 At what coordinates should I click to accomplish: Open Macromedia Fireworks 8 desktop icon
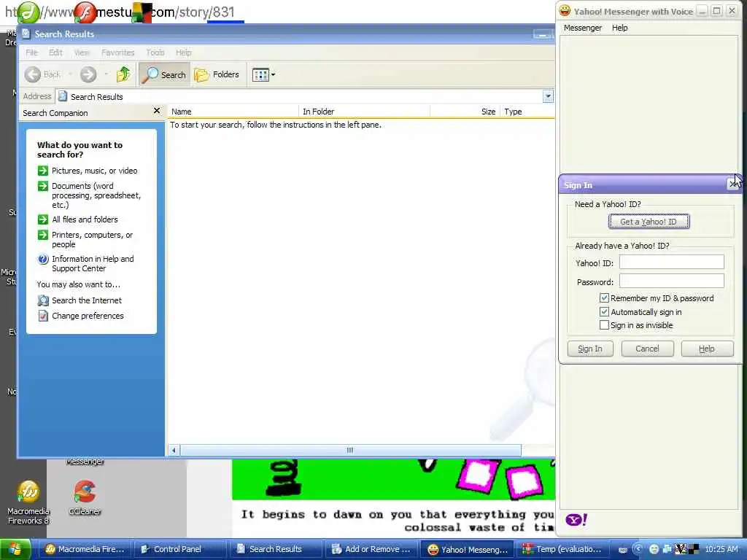(x=28, y=503)
